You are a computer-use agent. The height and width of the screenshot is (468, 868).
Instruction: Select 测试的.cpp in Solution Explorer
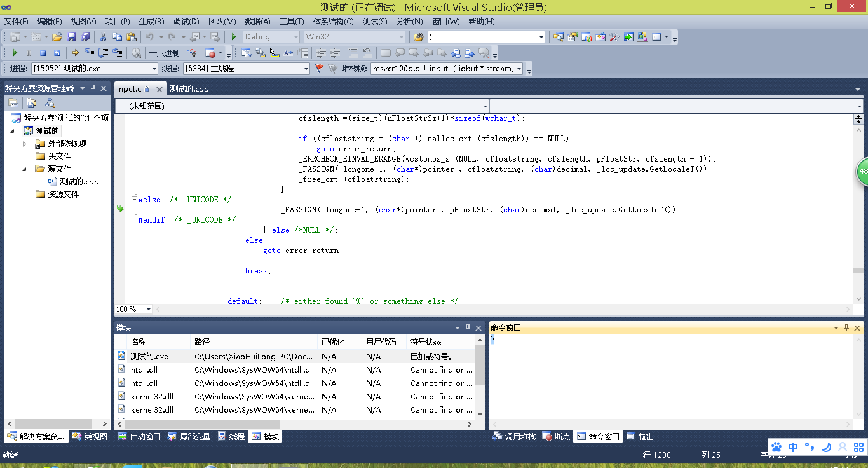(79, 182)
